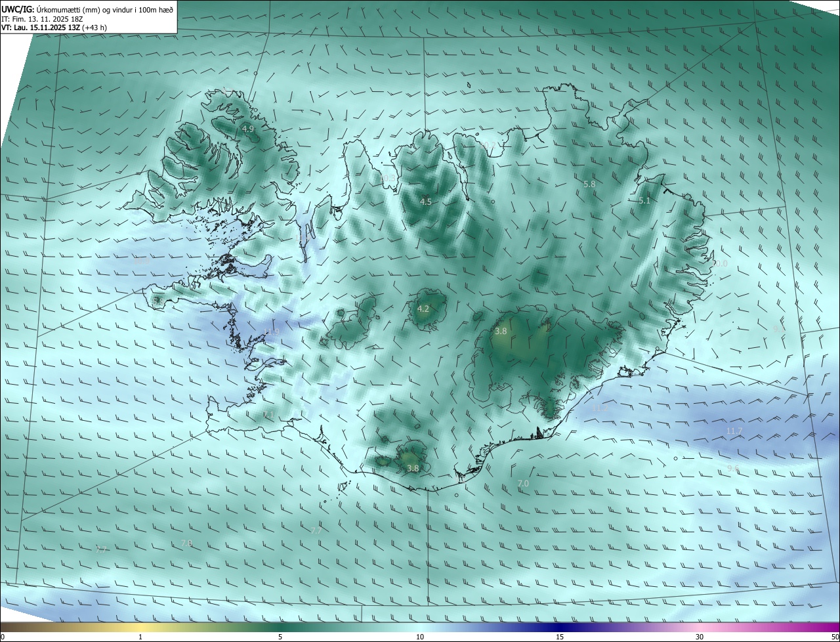Click the 4.9 value on the Westfjords
Screen dimensions: 840x642
point(248,129)
